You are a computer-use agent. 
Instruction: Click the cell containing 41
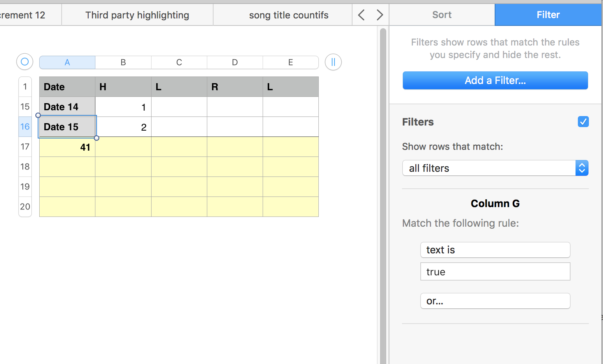click(67, 147)
